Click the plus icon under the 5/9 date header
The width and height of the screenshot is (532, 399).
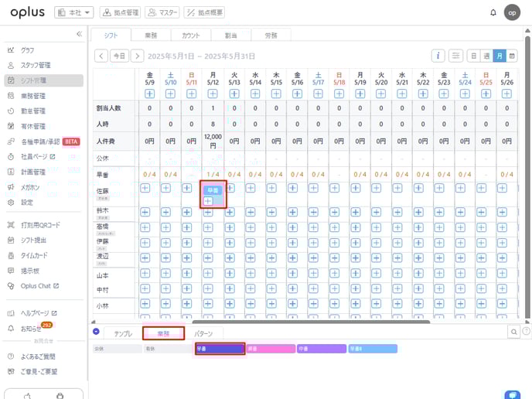click(150, 94)
